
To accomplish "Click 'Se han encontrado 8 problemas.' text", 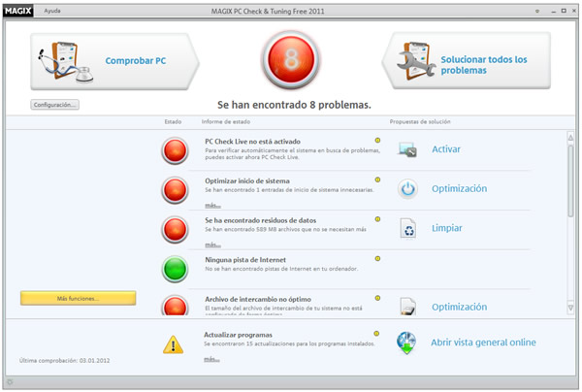I will coord(294,105).
